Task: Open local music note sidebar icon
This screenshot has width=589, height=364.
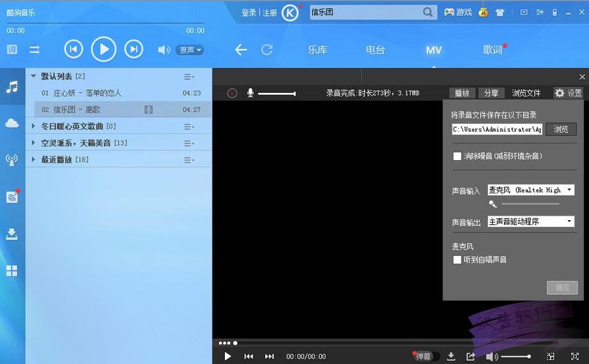Action: point(12,87)
